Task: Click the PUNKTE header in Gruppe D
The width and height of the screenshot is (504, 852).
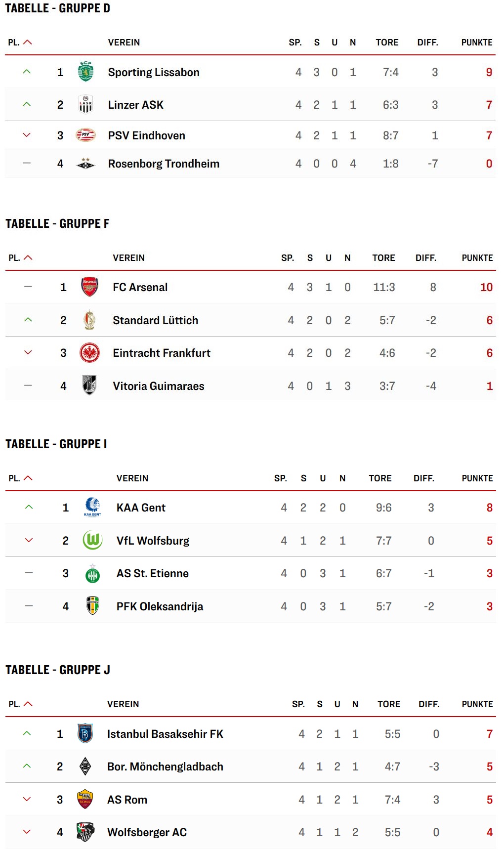Action: coord(476,43)
